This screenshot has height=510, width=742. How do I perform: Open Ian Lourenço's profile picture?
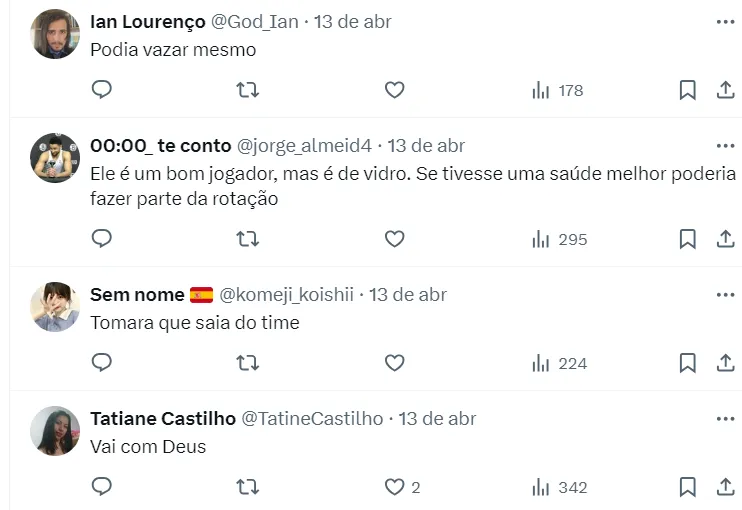point(55,34)
